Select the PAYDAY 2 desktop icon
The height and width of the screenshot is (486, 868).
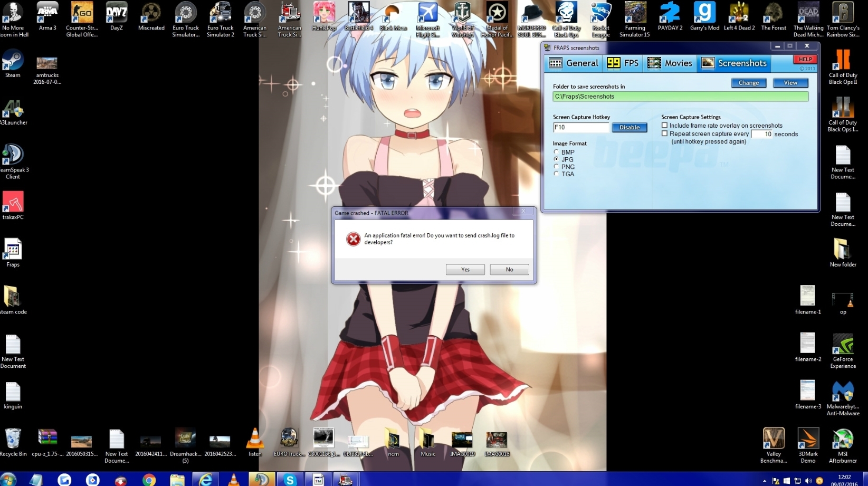(670, 17)
